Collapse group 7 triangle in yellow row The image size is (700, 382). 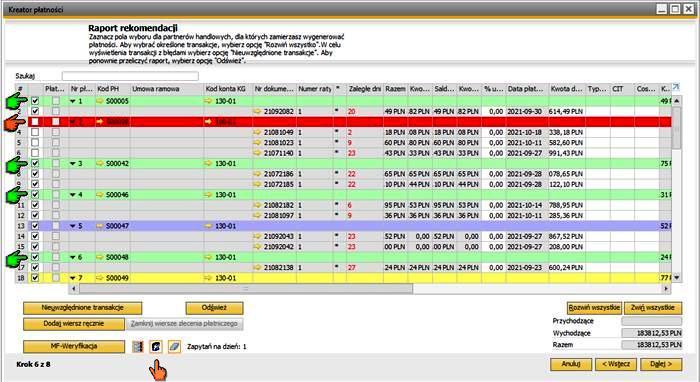73,278
